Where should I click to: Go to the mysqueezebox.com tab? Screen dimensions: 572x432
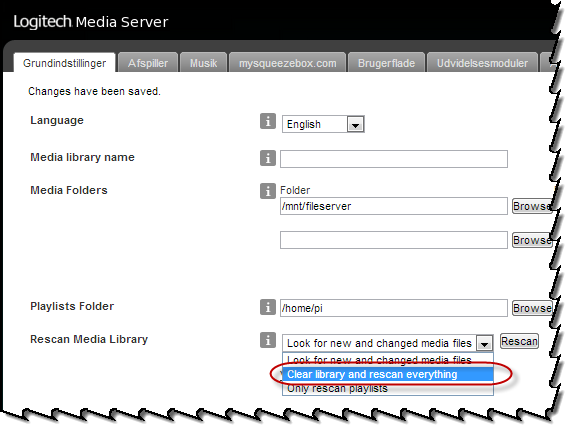[287, 63]
